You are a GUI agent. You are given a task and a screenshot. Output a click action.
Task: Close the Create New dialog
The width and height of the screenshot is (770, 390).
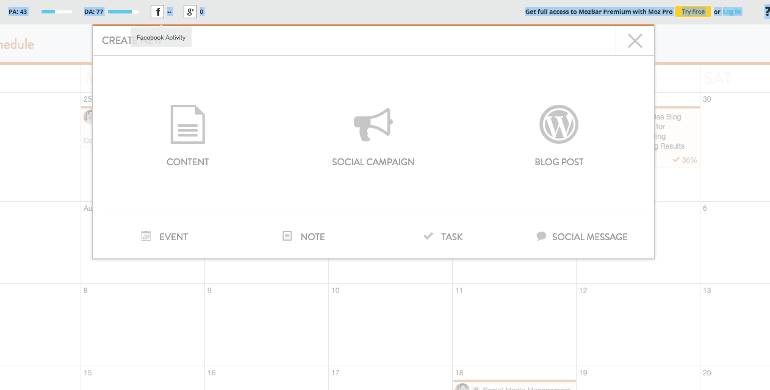coord(635,41)
